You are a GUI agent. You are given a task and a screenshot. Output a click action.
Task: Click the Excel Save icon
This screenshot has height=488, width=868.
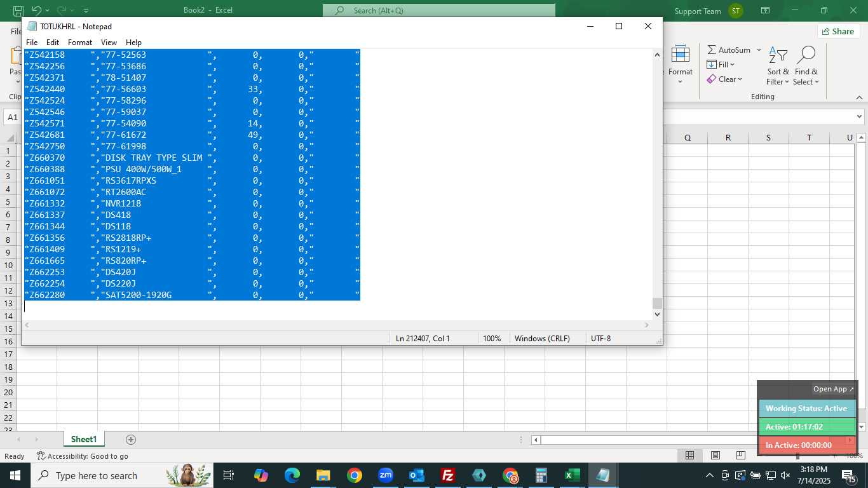pos(18,11)
